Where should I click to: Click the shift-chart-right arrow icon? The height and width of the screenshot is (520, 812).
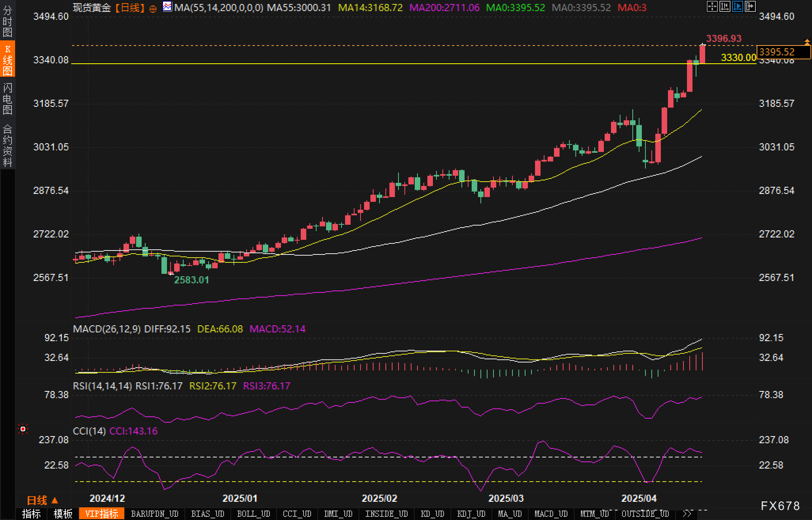pyautogui.click(x=750, y=6)
